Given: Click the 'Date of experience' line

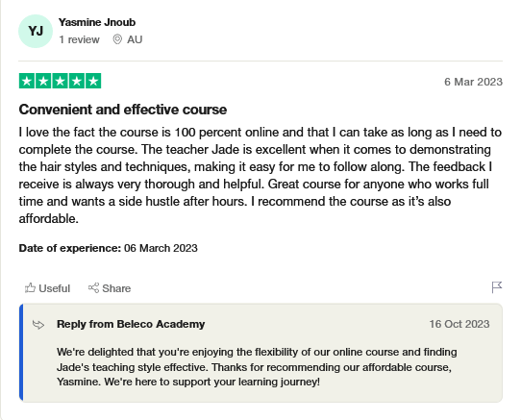Looking at the screenshot, I should [x=108, y=248].
